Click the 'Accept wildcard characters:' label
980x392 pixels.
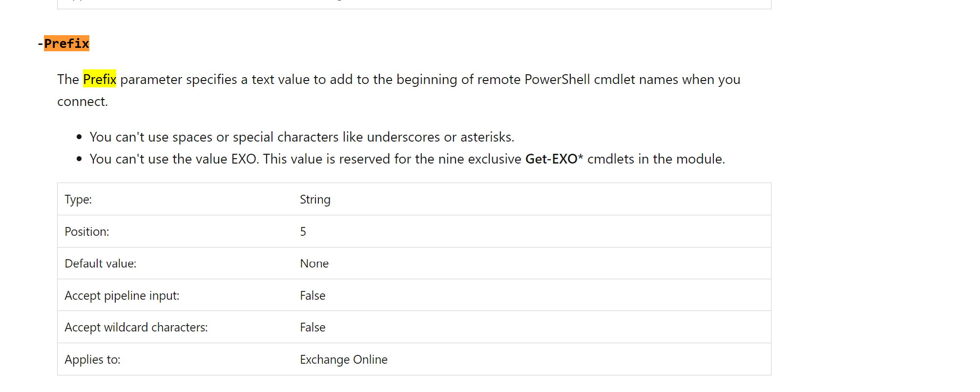(136, 327)
